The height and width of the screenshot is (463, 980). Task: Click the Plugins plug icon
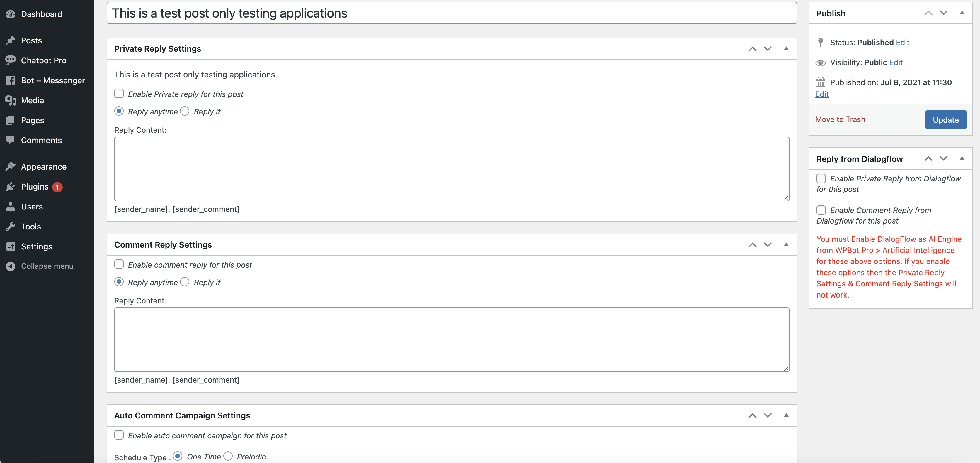tap(11, 187)
